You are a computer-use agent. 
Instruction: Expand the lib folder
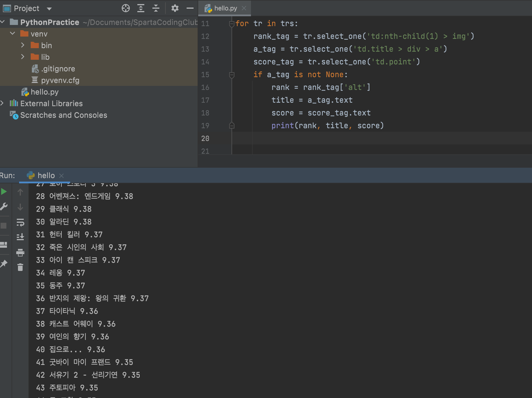pos(23,57)
